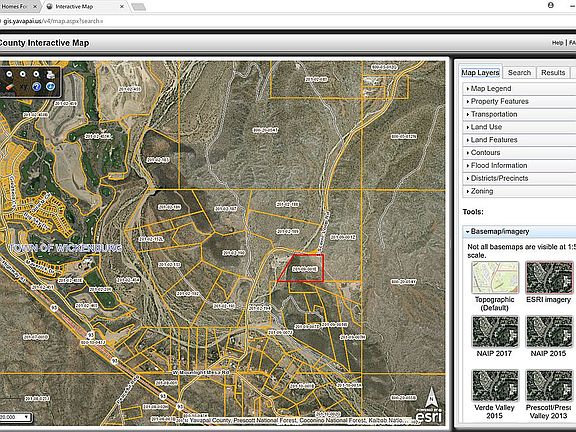Open the Search tab
Image resolution: width=576 pixels, height=432 pixels.
click(519, 72)
